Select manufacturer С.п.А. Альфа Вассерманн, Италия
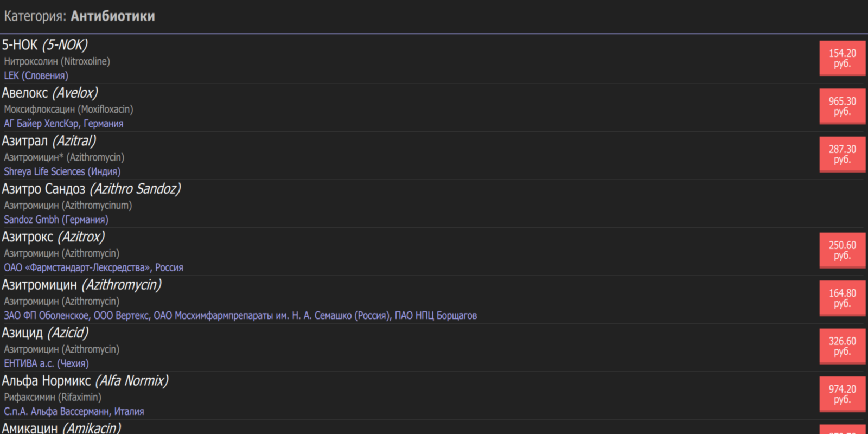This screenshot has height=434, width=868. pos(74,412)
